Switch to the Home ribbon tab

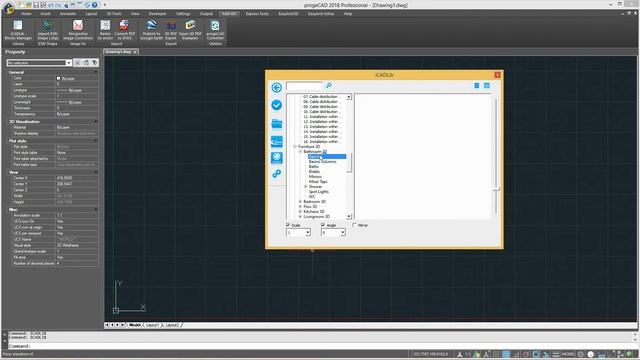coord(26,14)
